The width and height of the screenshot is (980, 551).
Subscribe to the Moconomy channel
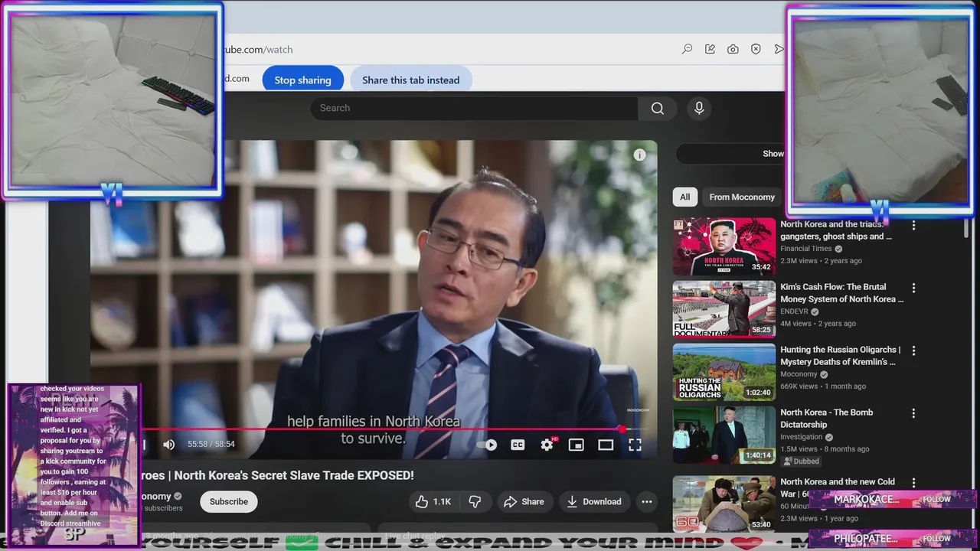[x=229, y=502]
